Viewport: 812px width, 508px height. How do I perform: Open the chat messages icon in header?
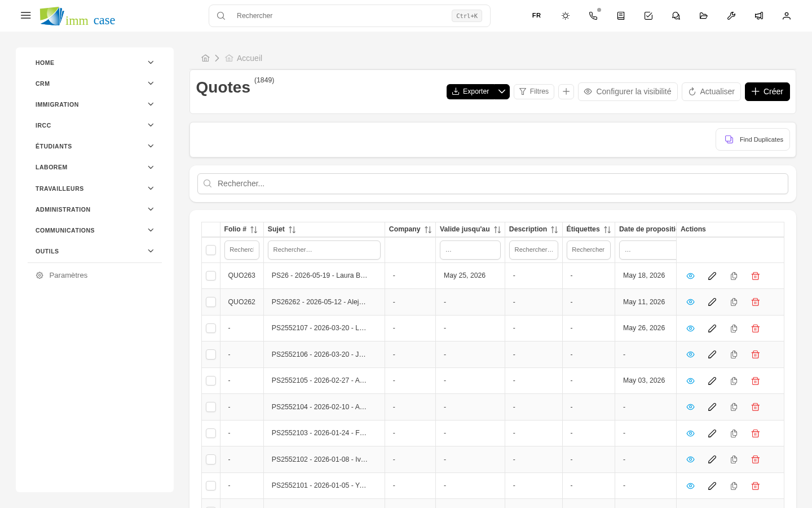(676, 16)
